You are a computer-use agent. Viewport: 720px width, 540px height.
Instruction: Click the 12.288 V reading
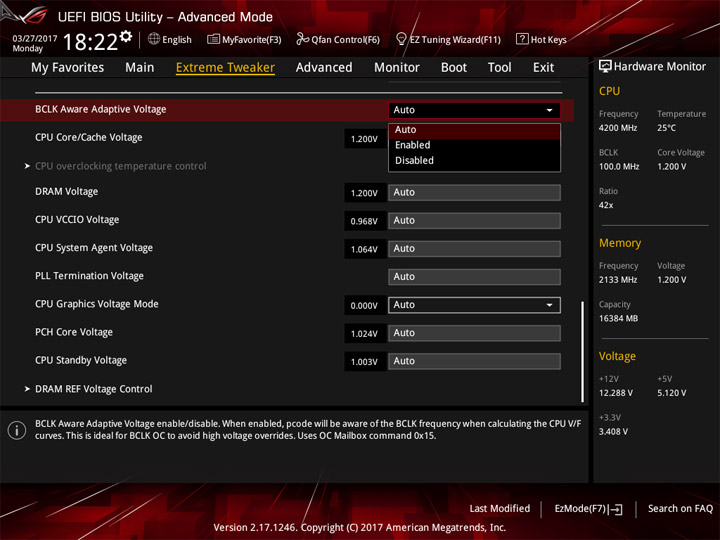click(616, 393)
